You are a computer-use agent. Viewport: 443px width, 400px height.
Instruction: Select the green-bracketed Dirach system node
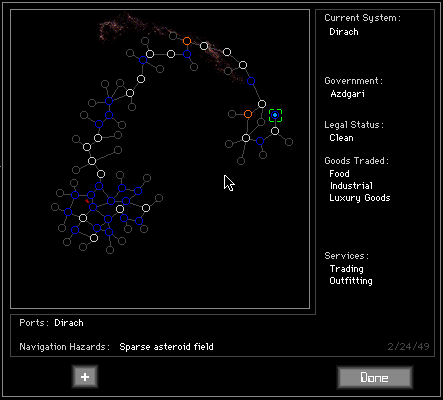pos(275,115)
